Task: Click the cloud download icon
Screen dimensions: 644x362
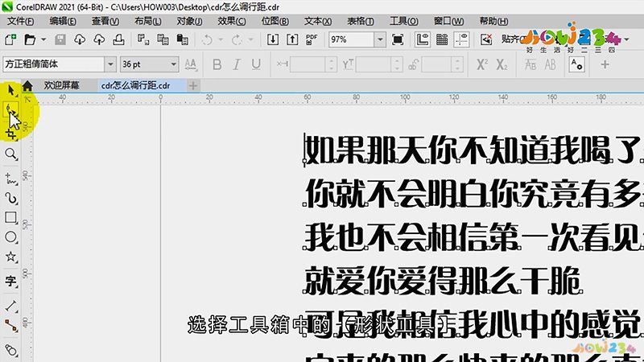Action: pyautogui.click(x=80, y=39)
